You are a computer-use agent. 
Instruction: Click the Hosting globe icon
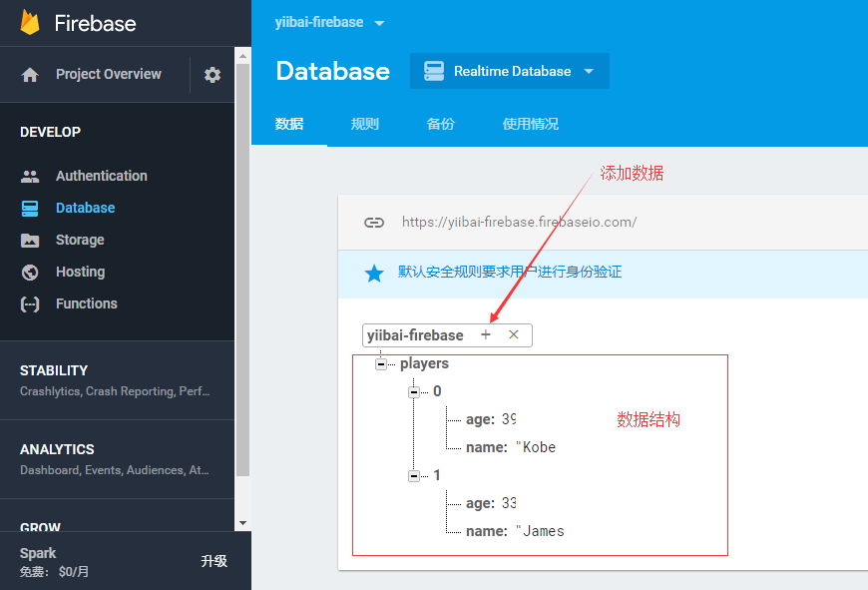click(30, 273)
